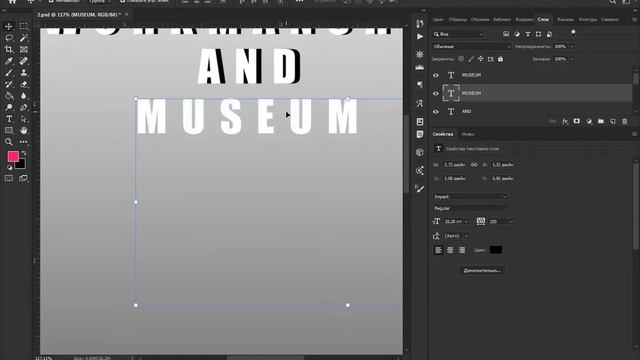
Task: Open the tracking value 320 dropdown
Action: click(511, 222)
